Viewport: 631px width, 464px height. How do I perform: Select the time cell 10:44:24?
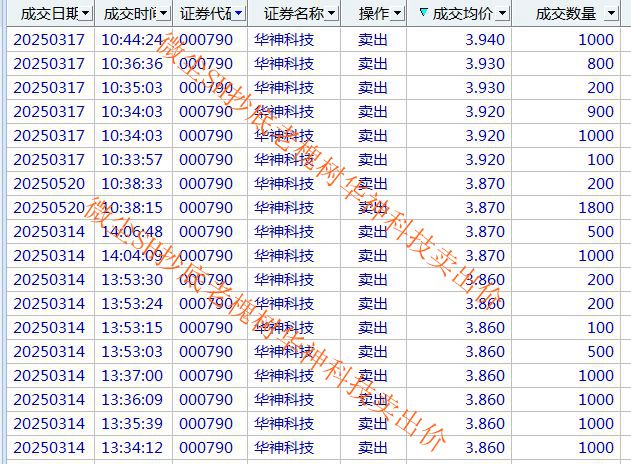pyautogui.click(x=132, y=39)
